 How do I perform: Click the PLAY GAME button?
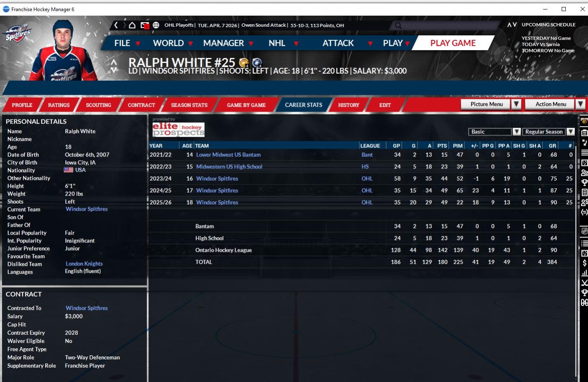[453, 43]
